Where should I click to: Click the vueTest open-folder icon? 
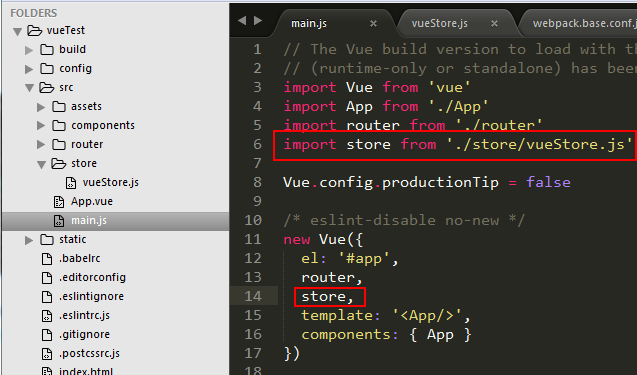34,30
